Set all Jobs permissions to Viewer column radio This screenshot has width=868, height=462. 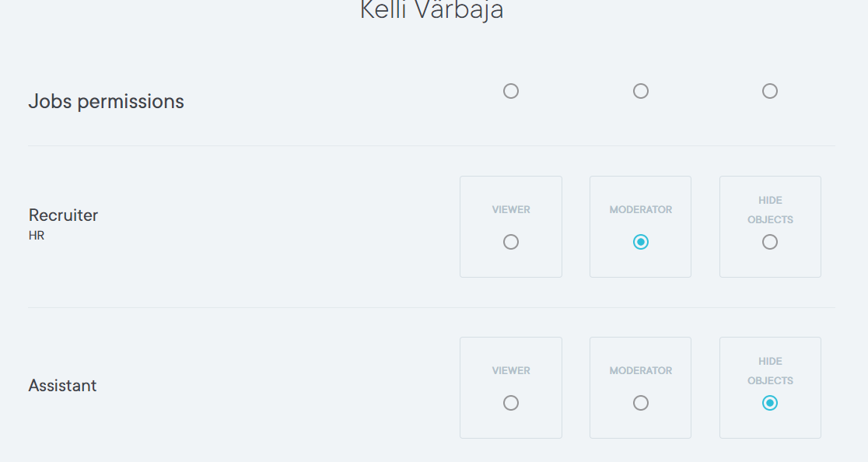[x=511, y=91]
